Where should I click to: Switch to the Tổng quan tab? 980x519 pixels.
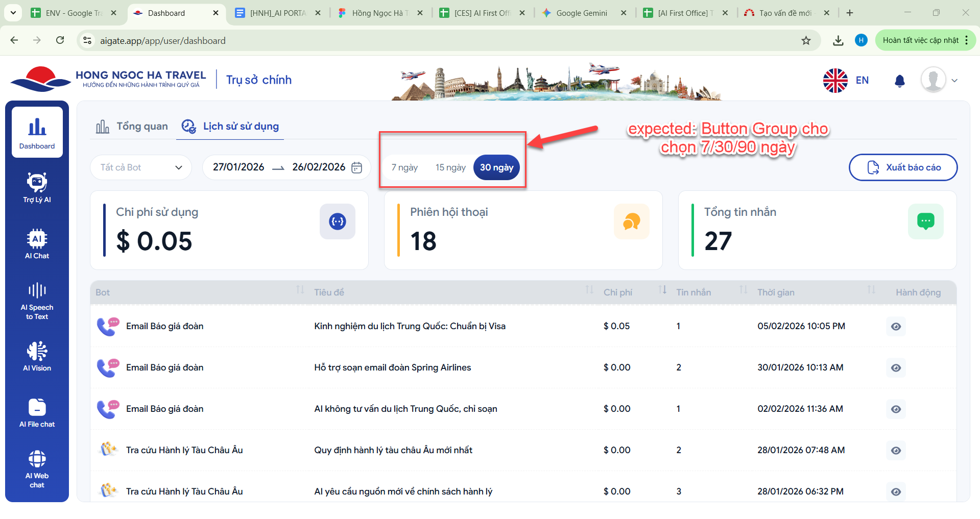point(132,127)
